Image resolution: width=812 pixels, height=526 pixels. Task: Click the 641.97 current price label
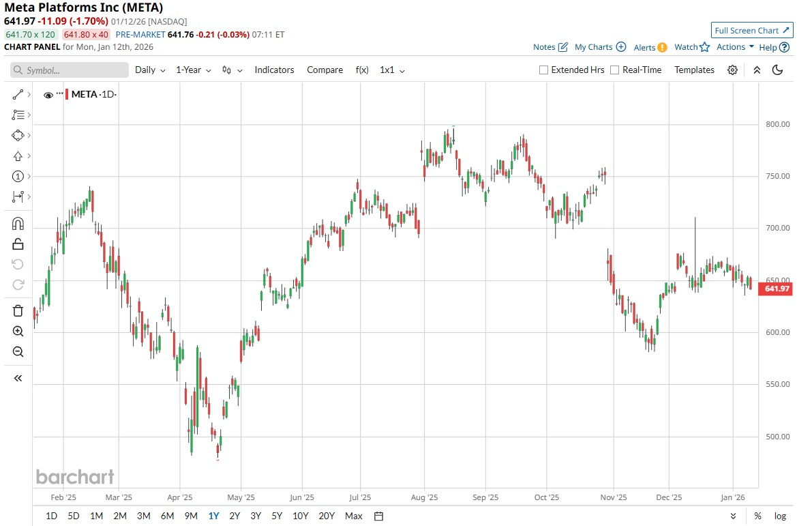(775, 289)
